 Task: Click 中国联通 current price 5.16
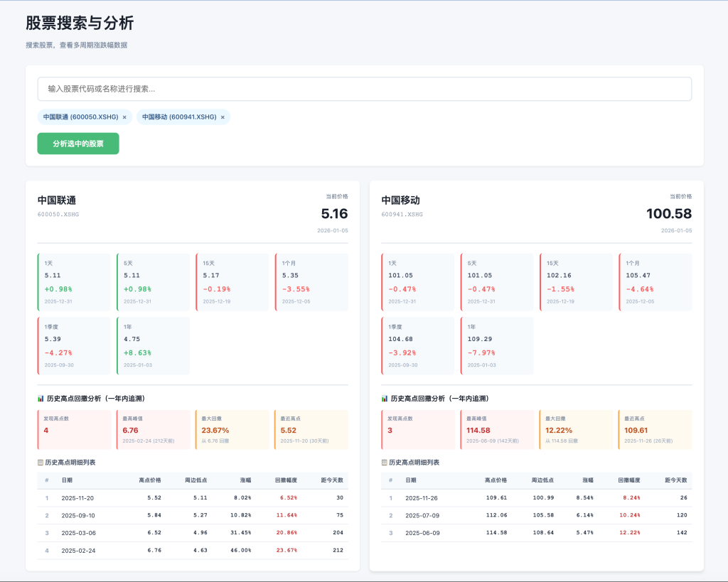click(x=334, y=213)
